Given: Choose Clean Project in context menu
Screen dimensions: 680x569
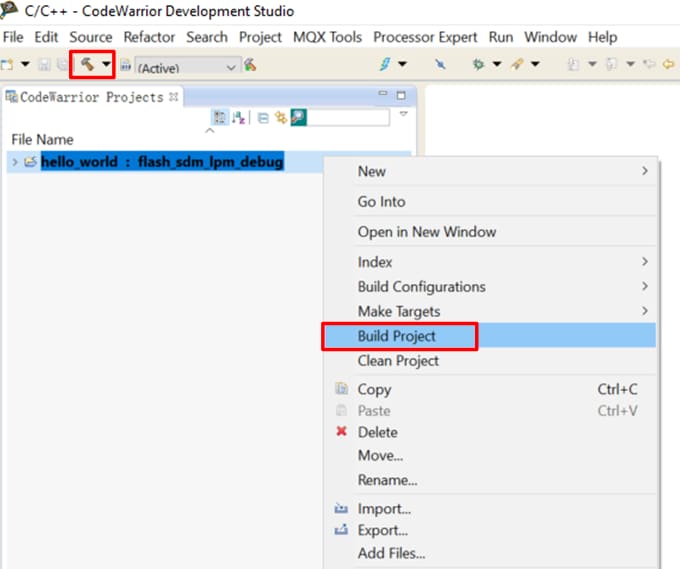Looking at the screenshot, I should point(398,360).
